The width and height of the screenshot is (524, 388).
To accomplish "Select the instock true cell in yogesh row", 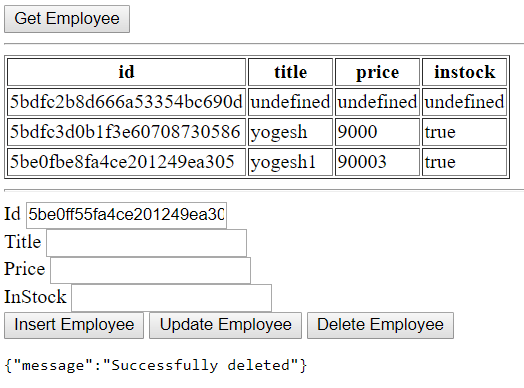I will 465,132.
